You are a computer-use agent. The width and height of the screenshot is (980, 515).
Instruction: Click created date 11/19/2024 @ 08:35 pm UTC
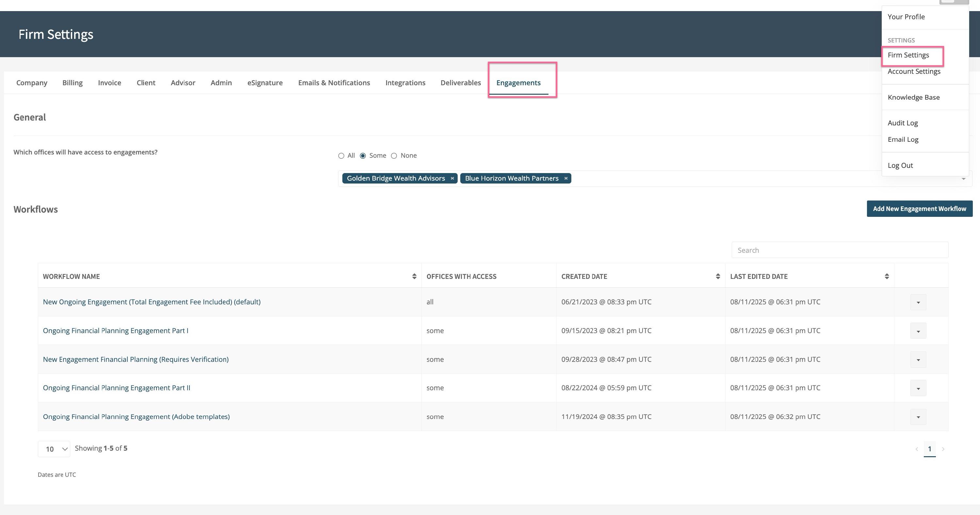click(606, 416)
